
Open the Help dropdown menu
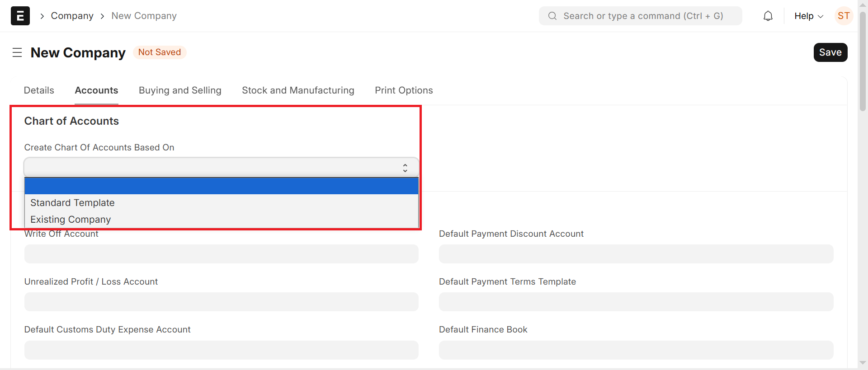pos(808,16)
